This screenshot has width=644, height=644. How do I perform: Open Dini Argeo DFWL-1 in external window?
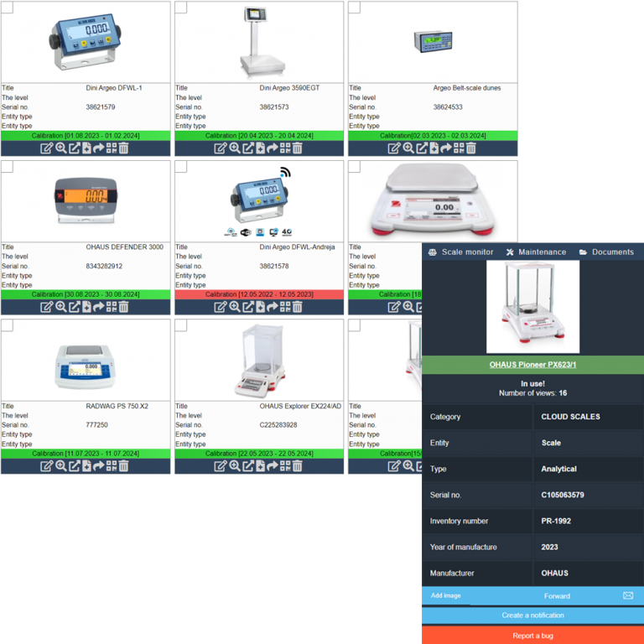(x=75, y=148)
